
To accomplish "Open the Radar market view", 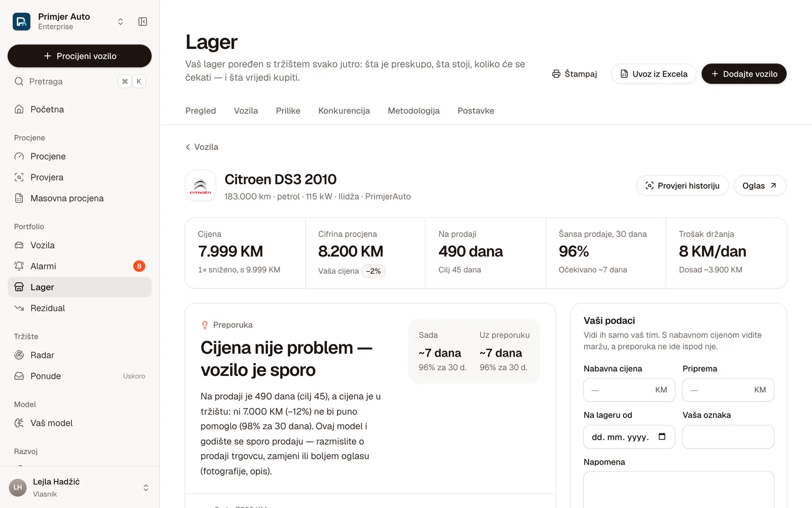I will coord(80,355).
